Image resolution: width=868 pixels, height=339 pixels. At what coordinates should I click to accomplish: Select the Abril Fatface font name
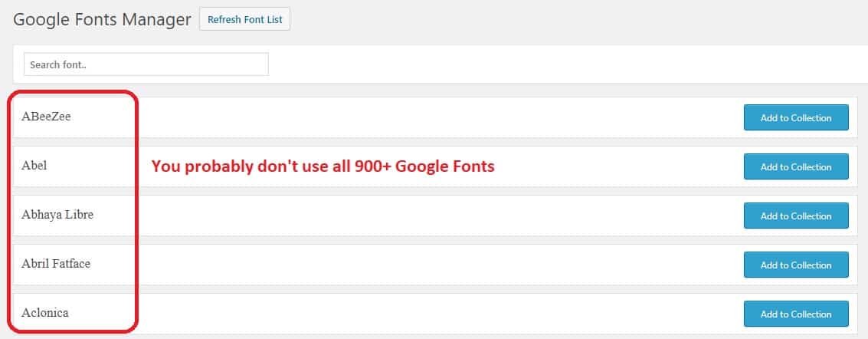click(56, 264)
